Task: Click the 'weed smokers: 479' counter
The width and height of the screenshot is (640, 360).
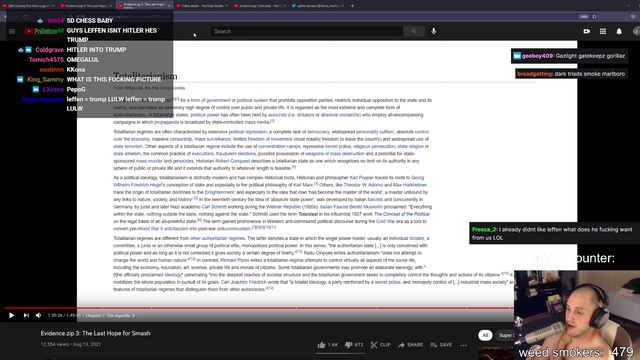Action: pyautogui.click(x=576, y=352)
